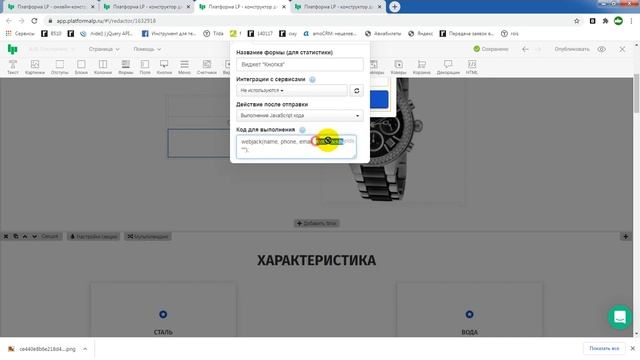Open Действие после отправки dropdown
The height and width of the screenshot is (360, 640).
(300, 116)
